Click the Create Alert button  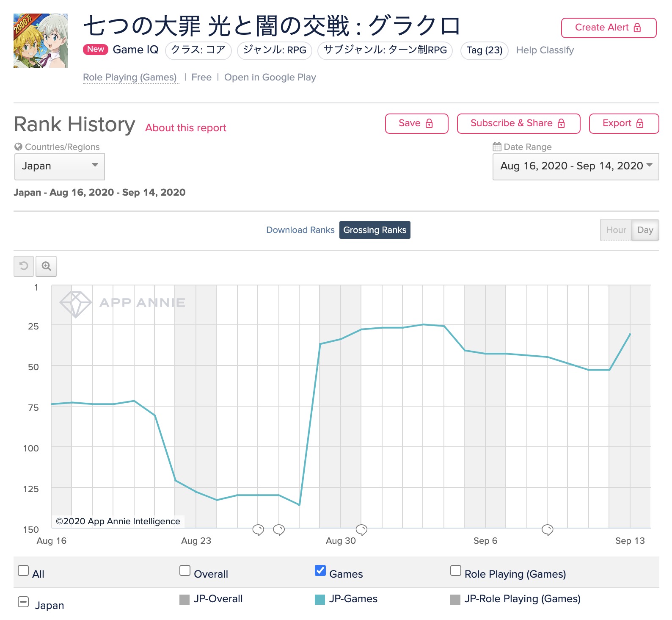(609, 28)
